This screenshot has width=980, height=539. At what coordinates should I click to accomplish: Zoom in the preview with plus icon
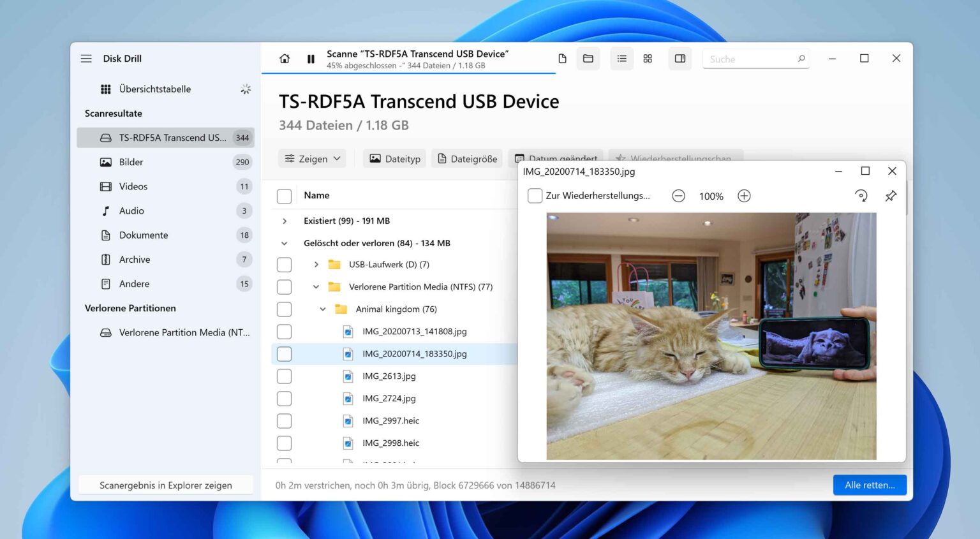pos(744,196)
